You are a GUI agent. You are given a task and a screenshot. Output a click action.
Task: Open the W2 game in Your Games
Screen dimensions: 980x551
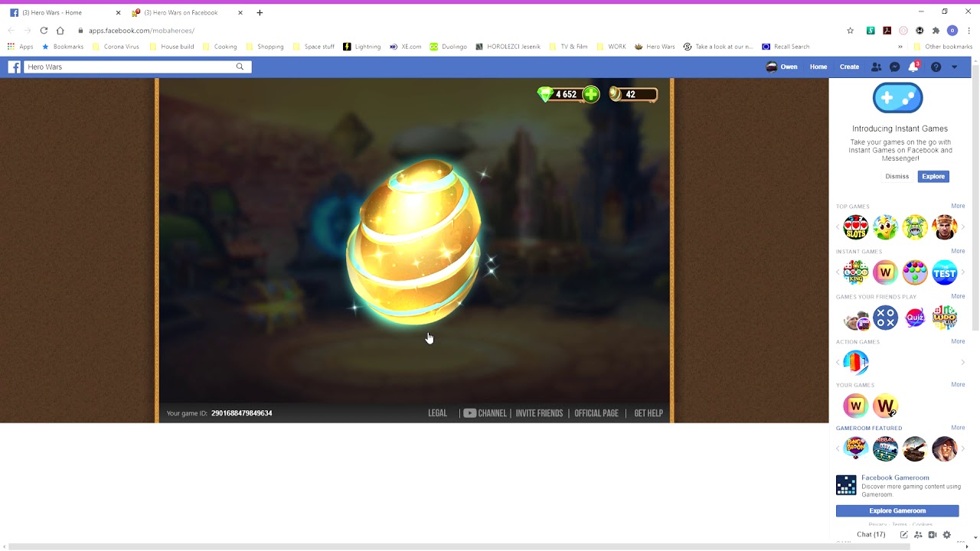(x=885, y=406)
